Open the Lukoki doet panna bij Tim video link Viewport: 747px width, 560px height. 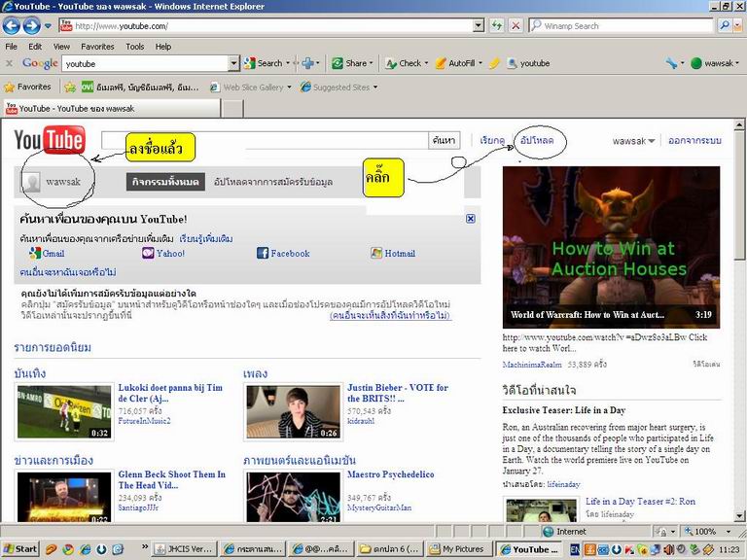170,393
